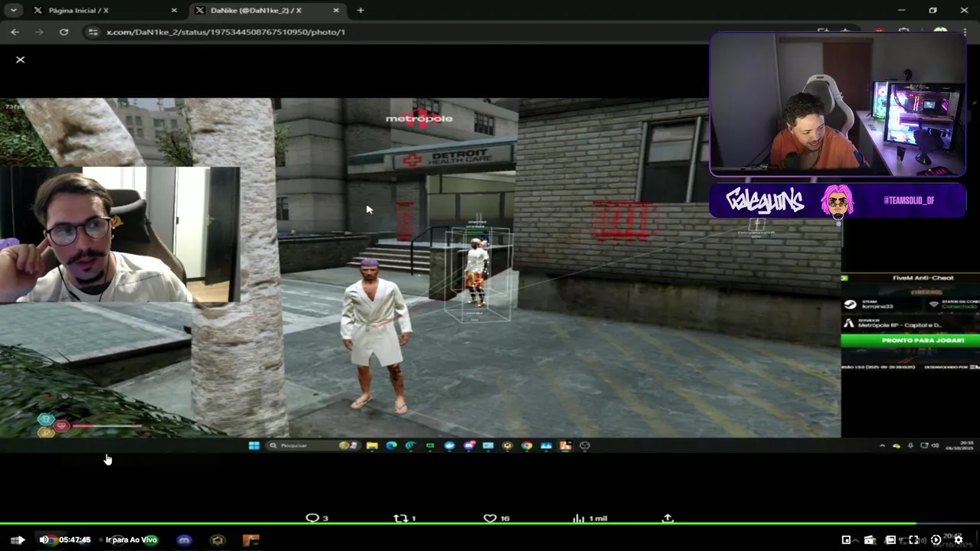This screenshot has width=980, height=551.
Task: Show hidden tray icons chevron in screenshot
Action: [x=882, y=445]
